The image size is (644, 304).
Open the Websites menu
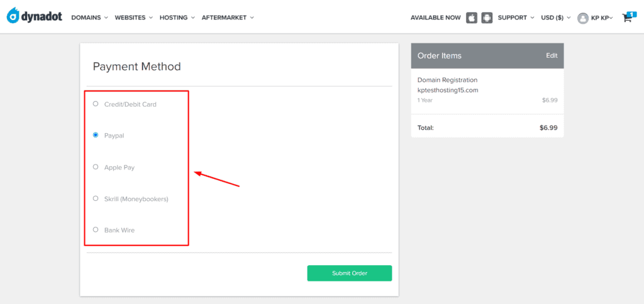[133, 18]
